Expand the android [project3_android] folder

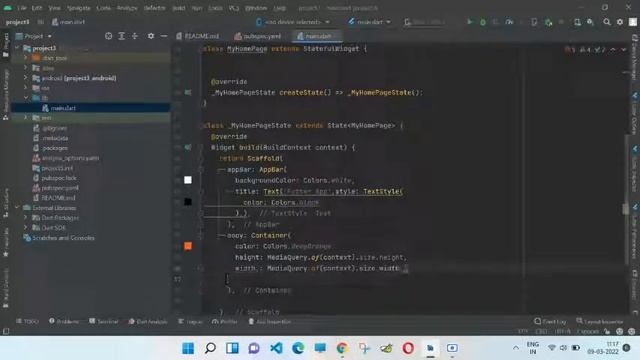point(25,78)
